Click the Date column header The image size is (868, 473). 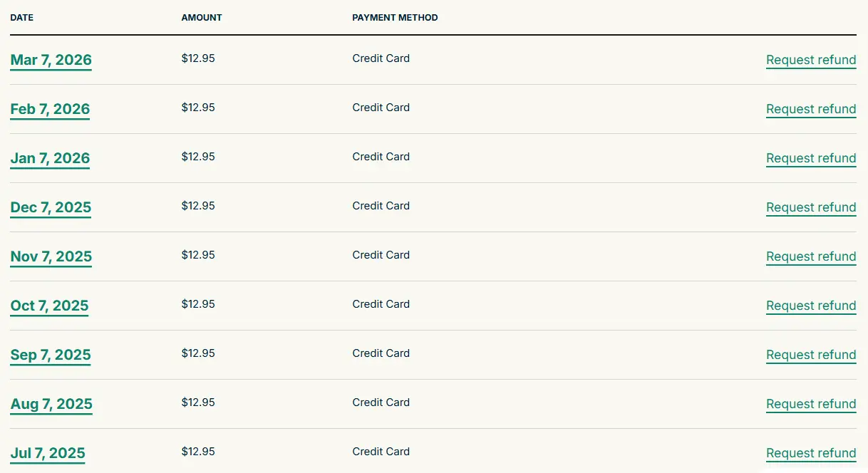(21, 18)
